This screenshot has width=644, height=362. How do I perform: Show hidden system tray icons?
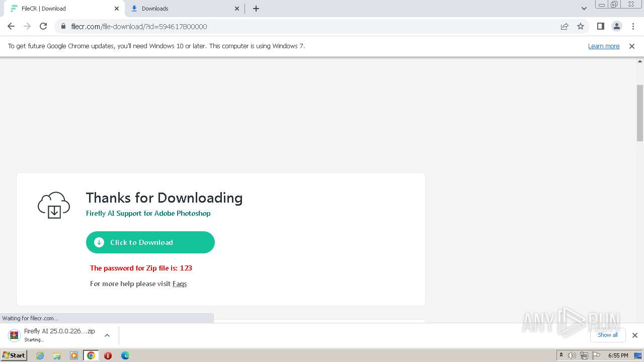[x=561, y=355]
